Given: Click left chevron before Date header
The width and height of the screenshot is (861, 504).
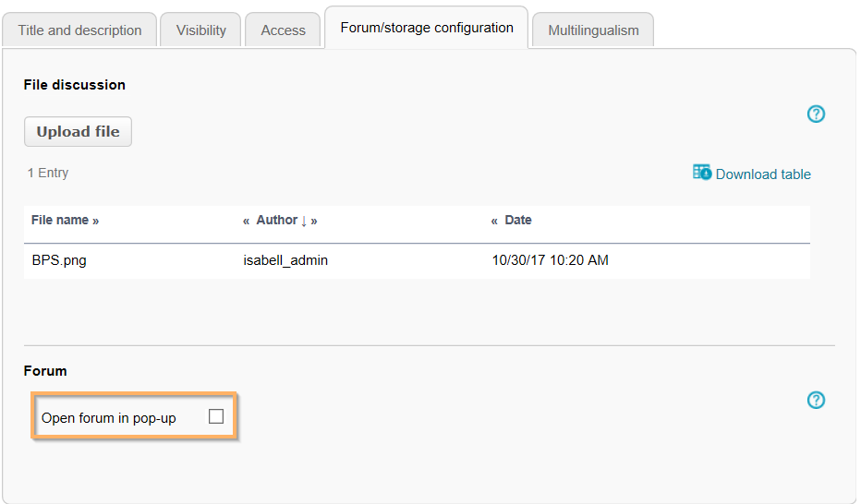Looking at the screenshot, I should tap(495, 221).
